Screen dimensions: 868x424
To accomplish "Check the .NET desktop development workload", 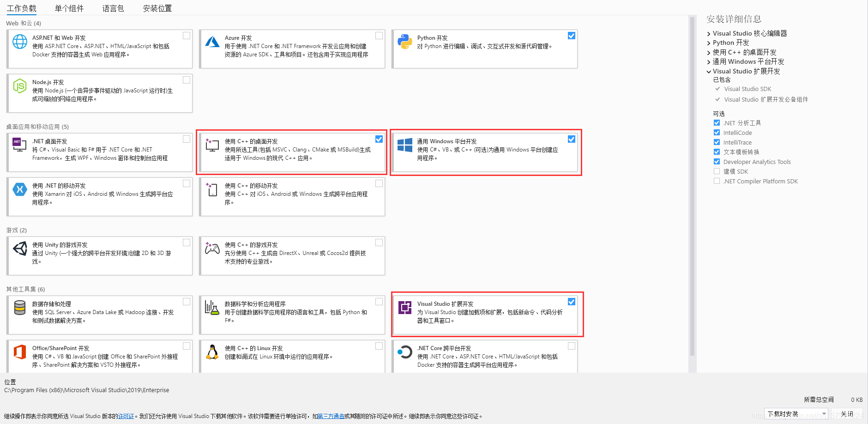I will point(187,139).
